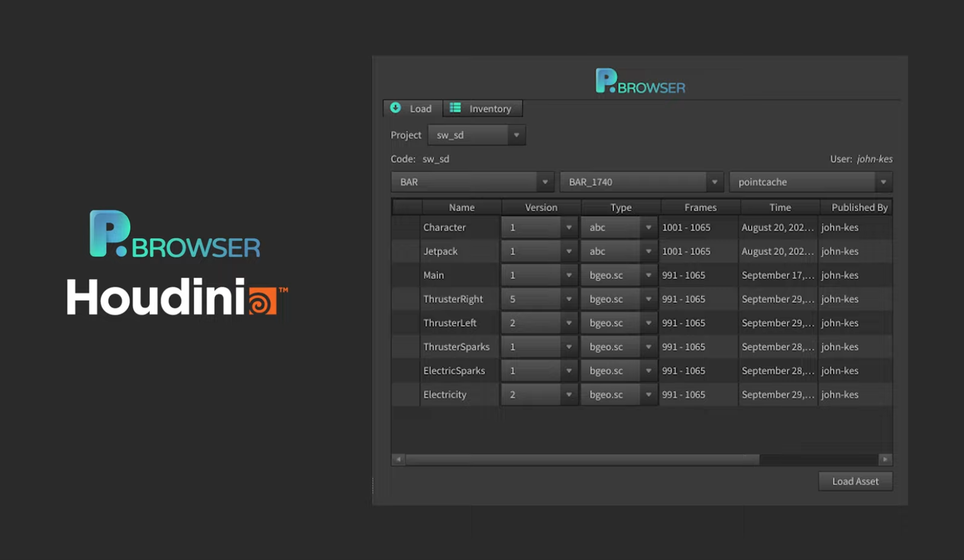Sort by the Time column header
The image size is (964, 560).
pyautogui.click(x=780, y=207)
